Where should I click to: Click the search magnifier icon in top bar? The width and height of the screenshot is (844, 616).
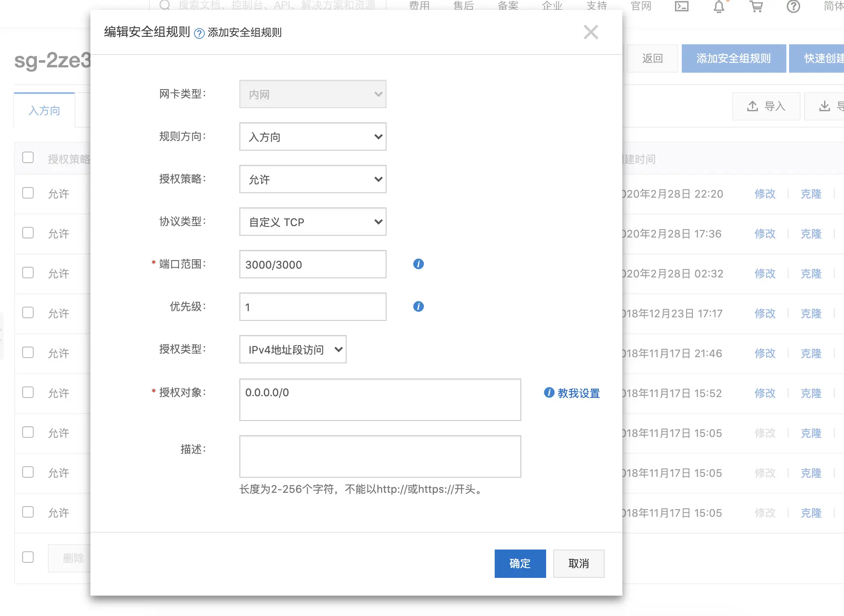pyautogui.click(x=165, y=5)
